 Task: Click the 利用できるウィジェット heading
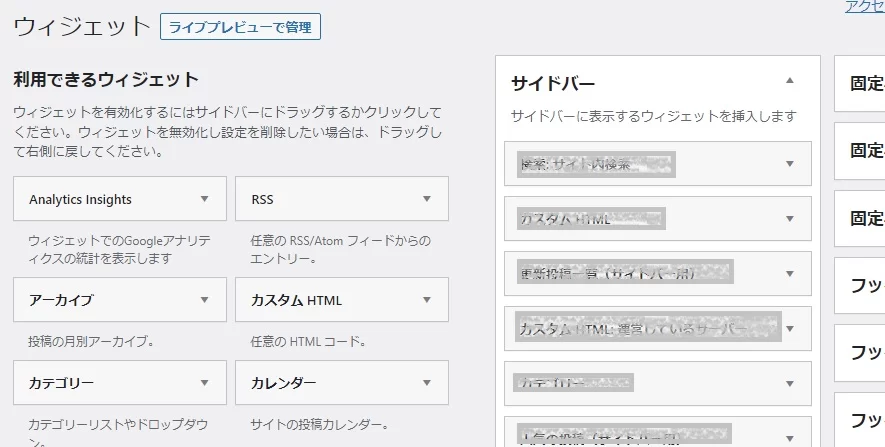[x=106, y=79]
